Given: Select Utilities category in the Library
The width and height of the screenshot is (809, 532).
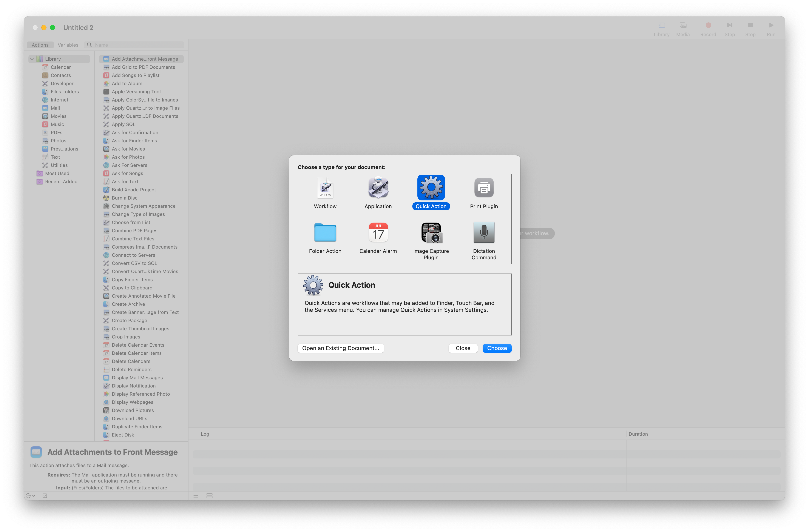Looking at the screenshot, I should pos(59,165).
